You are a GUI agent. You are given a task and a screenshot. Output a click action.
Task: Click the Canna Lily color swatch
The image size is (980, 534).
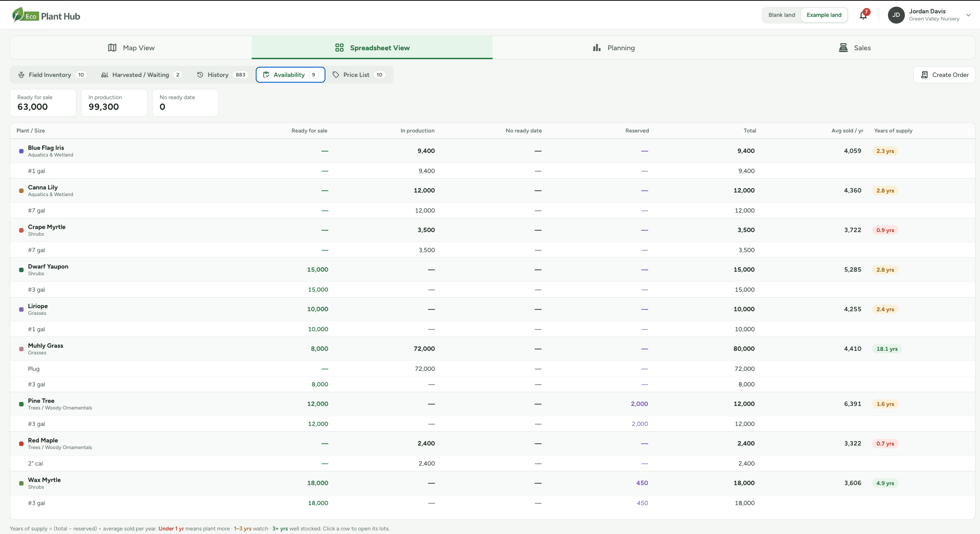pyautogui.click(x=21, y=191)
